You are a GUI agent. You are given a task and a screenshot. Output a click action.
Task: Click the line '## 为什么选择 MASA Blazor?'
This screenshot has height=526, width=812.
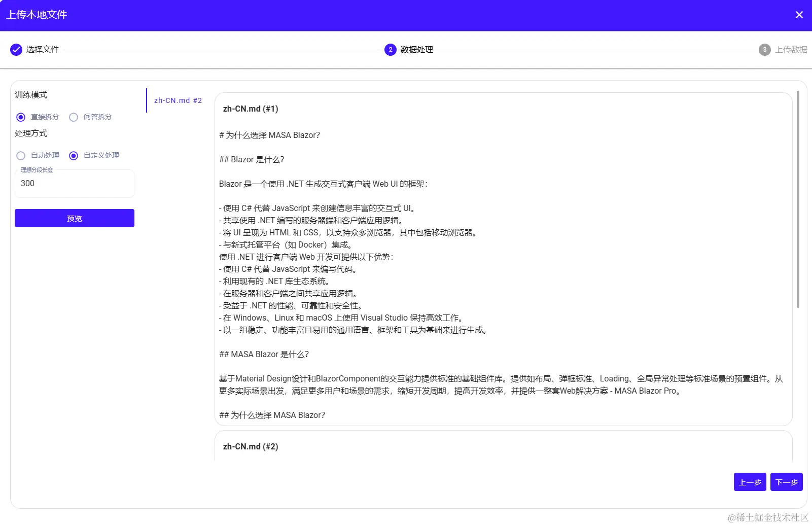pos(272,415)
